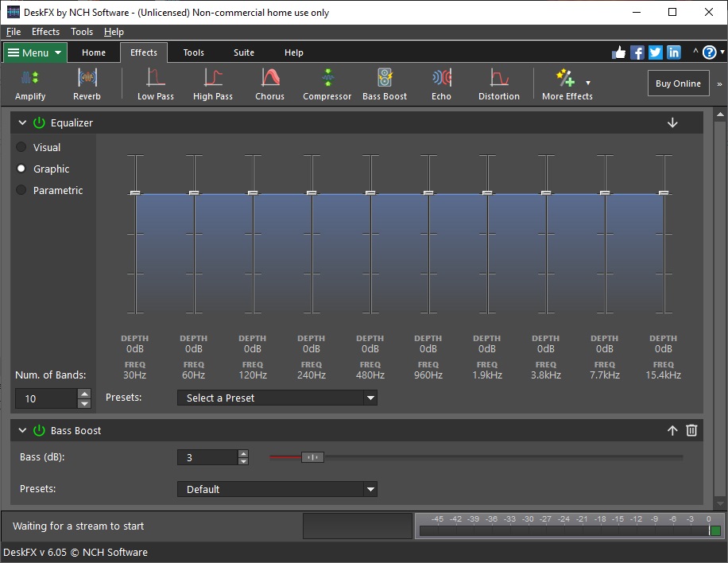Open the Distortion effect
This screenshot has width=728, height=563.
pos(498,83)
